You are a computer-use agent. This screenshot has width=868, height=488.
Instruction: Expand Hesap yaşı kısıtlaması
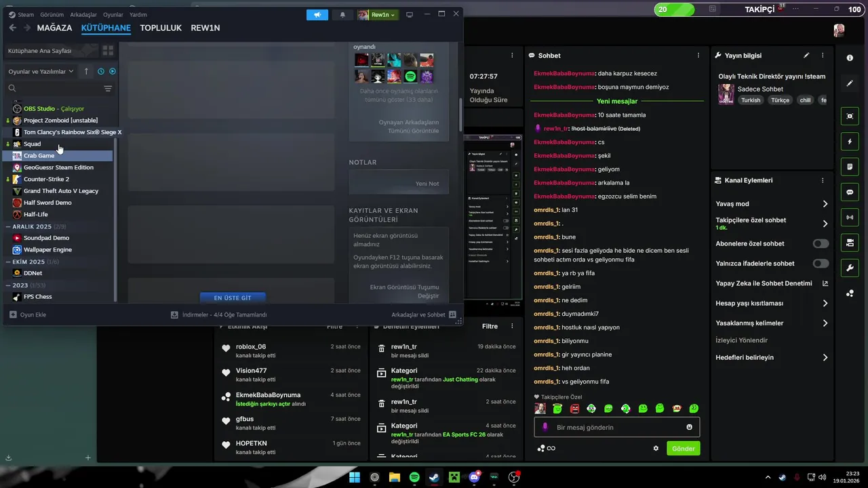(x=772, y=303)
